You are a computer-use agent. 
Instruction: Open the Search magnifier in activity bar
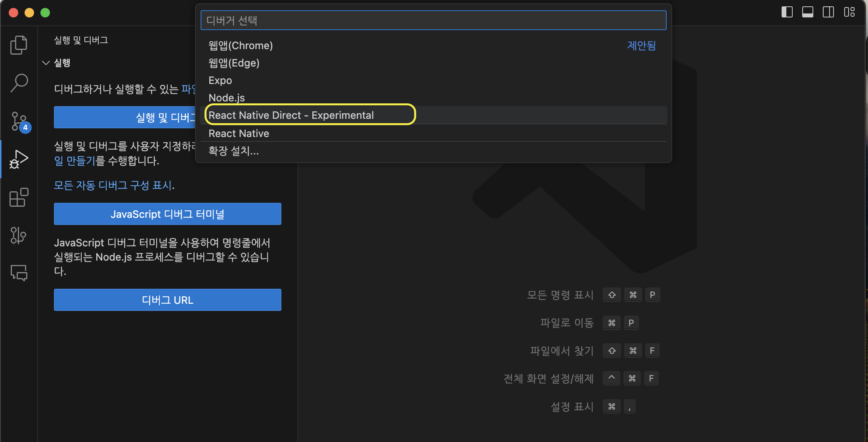click(19, 83)
